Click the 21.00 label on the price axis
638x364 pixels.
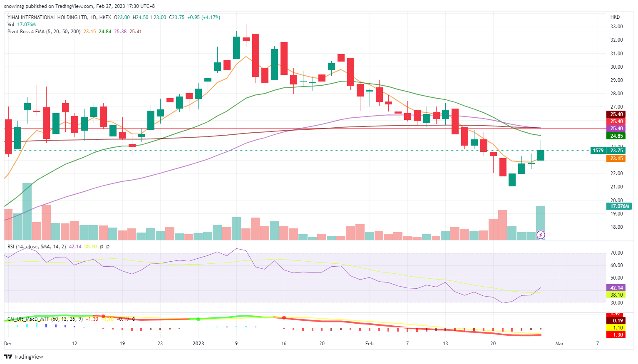(616, 187)
